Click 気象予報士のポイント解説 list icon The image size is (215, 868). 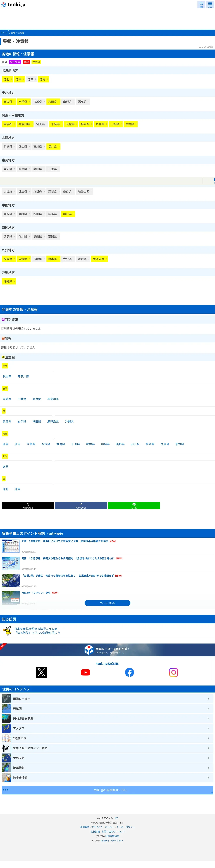pyautogui.click(x=6, y=748)
